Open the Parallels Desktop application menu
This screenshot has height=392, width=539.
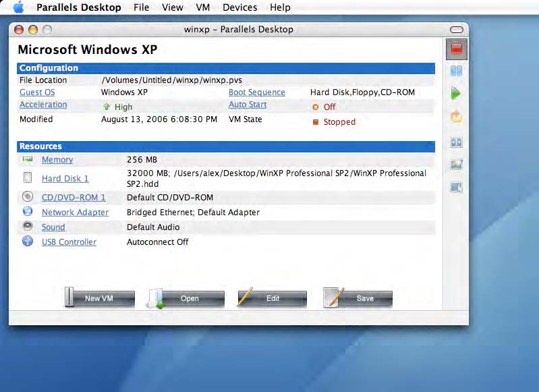click(79, 7)
